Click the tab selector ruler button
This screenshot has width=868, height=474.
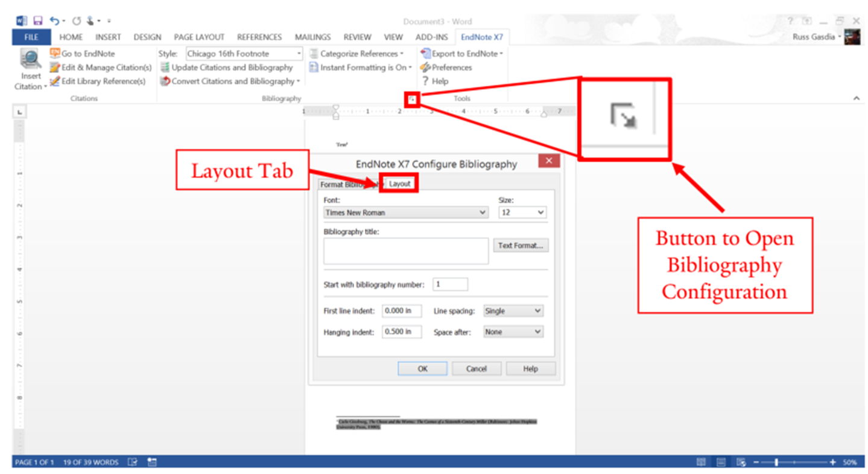pyautogui.click(x=19, y=112)
